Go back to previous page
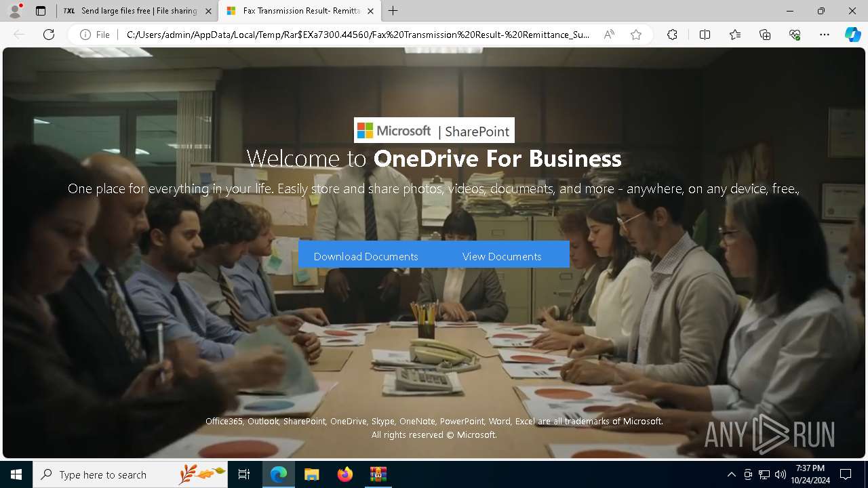Image resolution: width=868 pixels, height=488 pixels. pyautogui.click(x=19, y=35)
